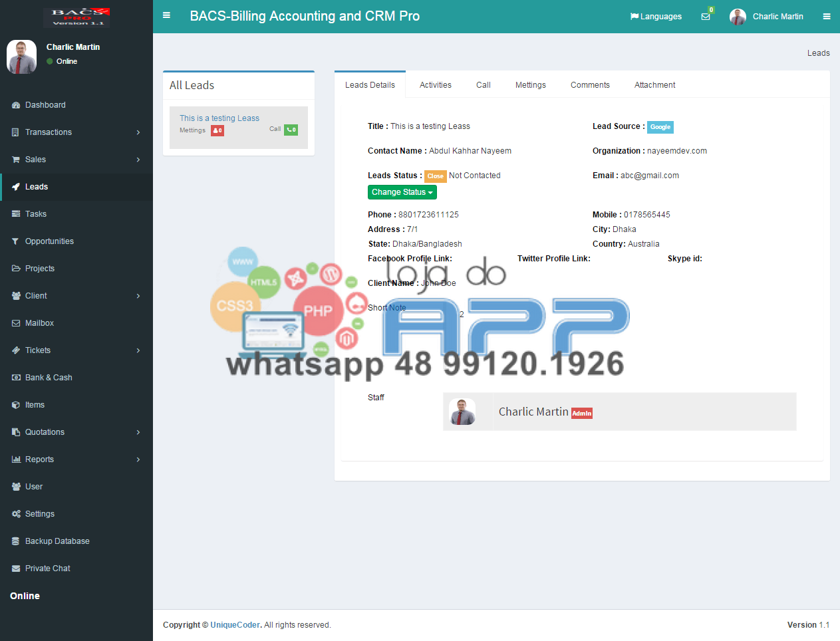
Task: Expand the Reports submenu arrow
Action: tap(138, 459)
